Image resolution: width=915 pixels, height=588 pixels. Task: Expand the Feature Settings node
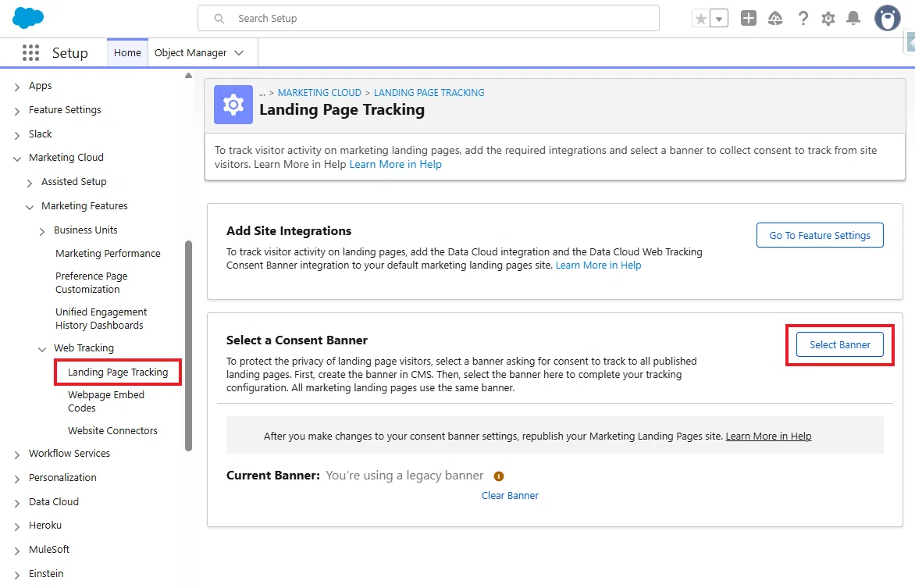(17, 111)
